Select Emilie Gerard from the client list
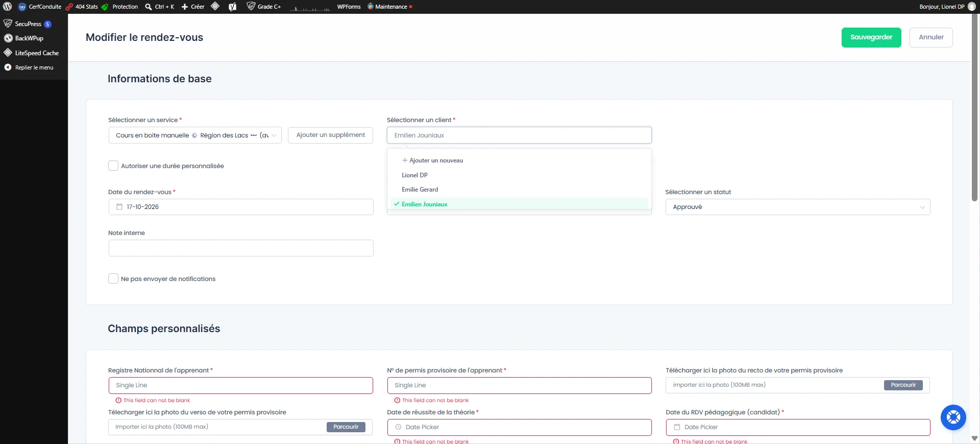This screenshot has height=444, width=980. point(519,190)
